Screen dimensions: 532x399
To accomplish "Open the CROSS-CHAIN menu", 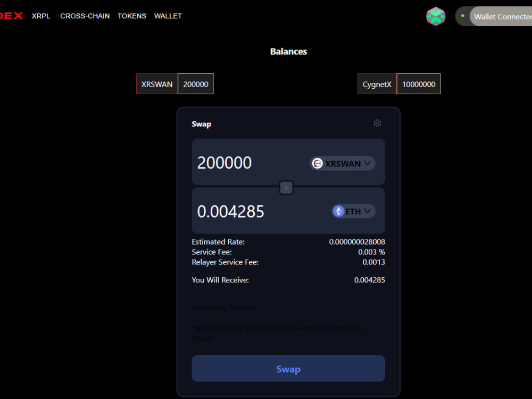I will (x=85, y=16).
